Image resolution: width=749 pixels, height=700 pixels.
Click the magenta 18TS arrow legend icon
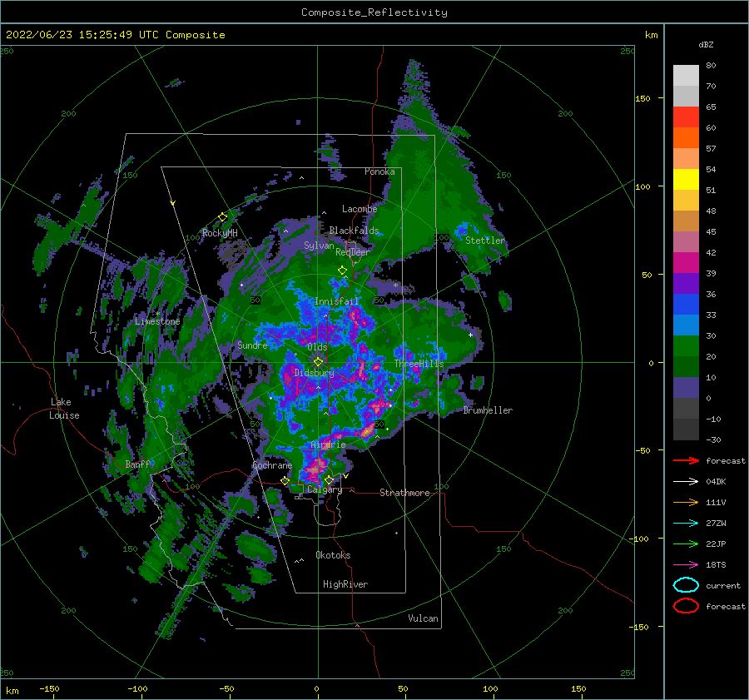[686, 565]
